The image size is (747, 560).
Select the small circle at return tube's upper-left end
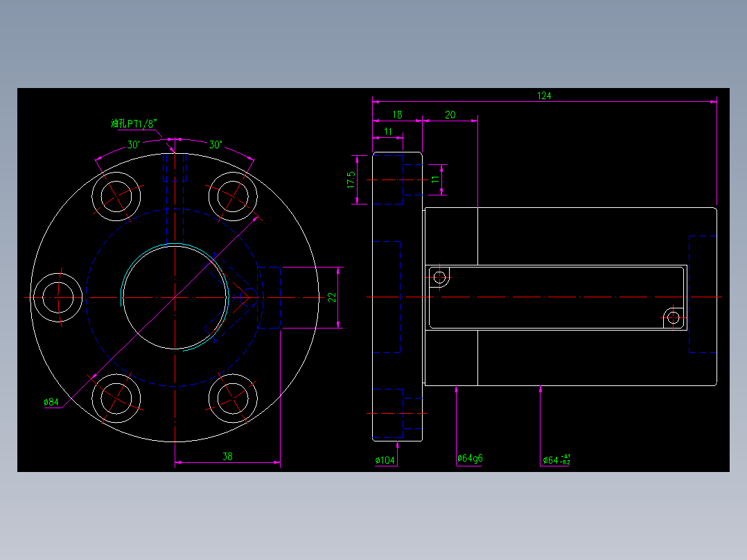[x=439, y=277]
